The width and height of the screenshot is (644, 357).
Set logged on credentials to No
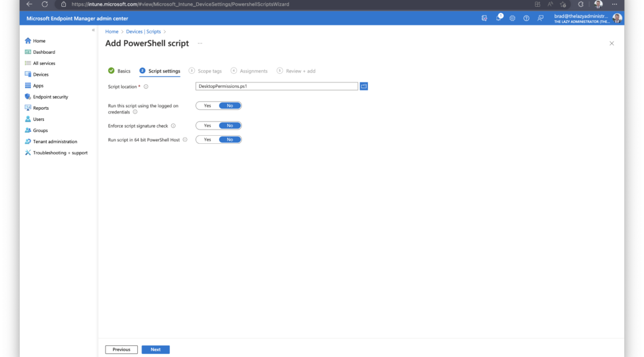point(230,106)
